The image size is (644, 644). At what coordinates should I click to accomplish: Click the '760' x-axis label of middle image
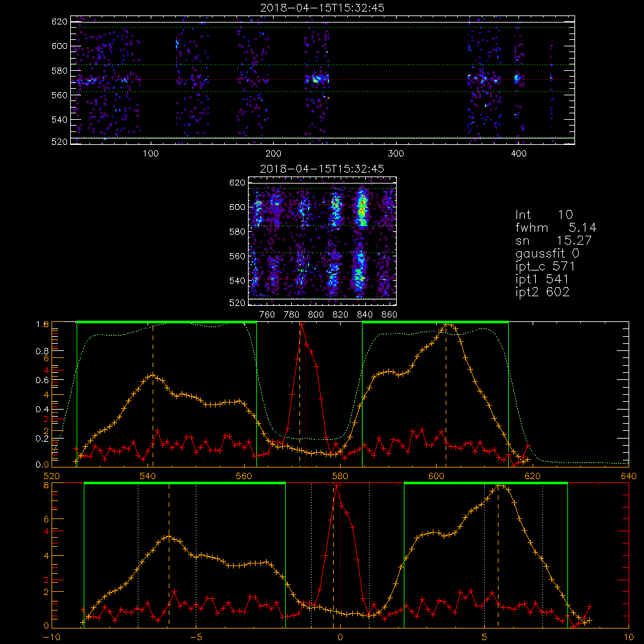pos(267,315)
